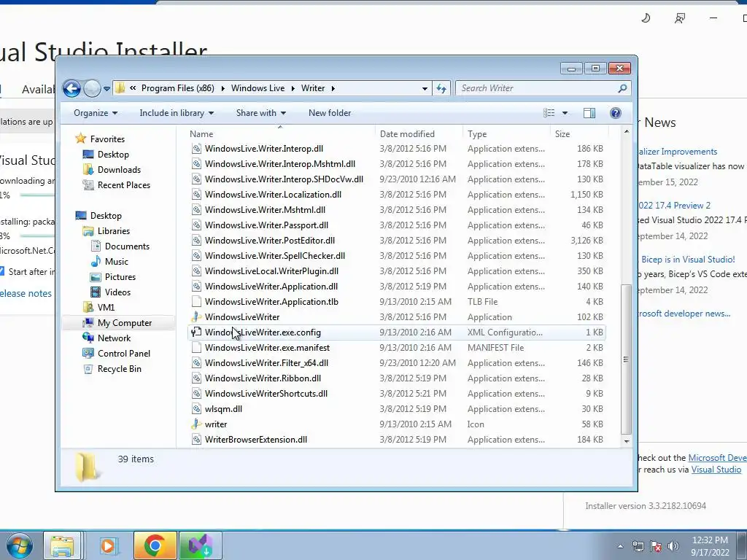
Task: Toggle the dark theme moon icon in Installer
Action: point(646,18)
